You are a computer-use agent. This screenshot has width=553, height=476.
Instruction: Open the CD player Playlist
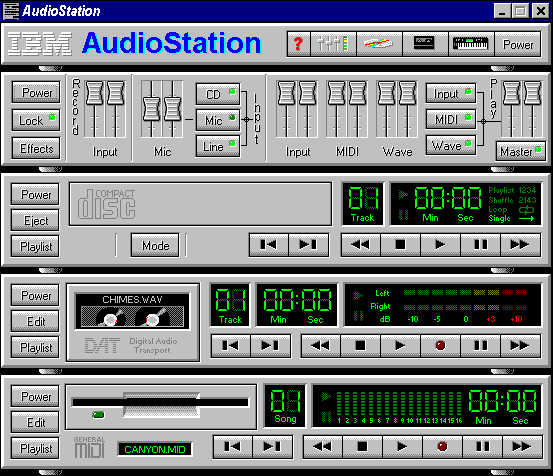coord(35,246)
